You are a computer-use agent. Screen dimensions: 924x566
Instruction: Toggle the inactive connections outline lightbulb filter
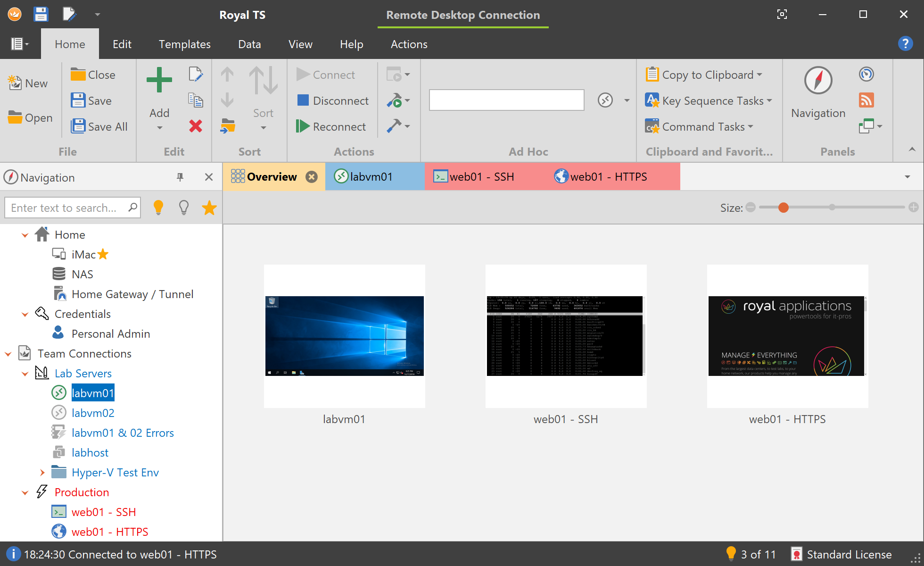click(184, 208)
